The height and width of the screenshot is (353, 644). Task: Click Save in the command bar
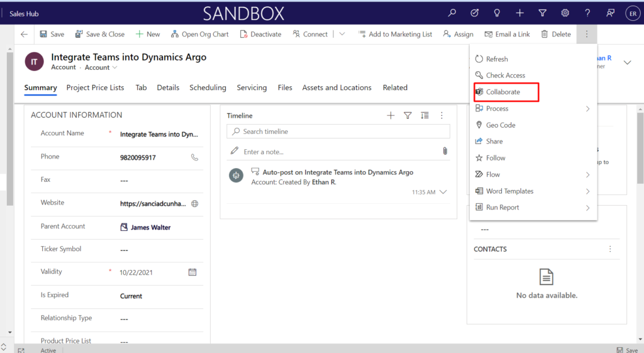click(52, 34)
